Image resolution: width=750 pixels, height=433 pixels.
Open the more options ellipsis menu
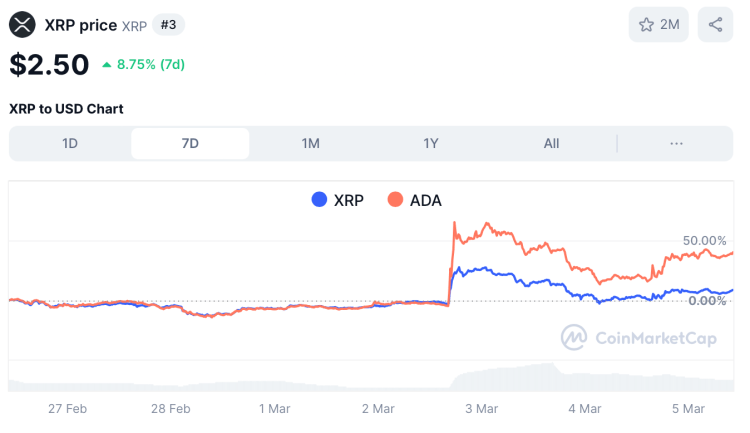[676, 143]
